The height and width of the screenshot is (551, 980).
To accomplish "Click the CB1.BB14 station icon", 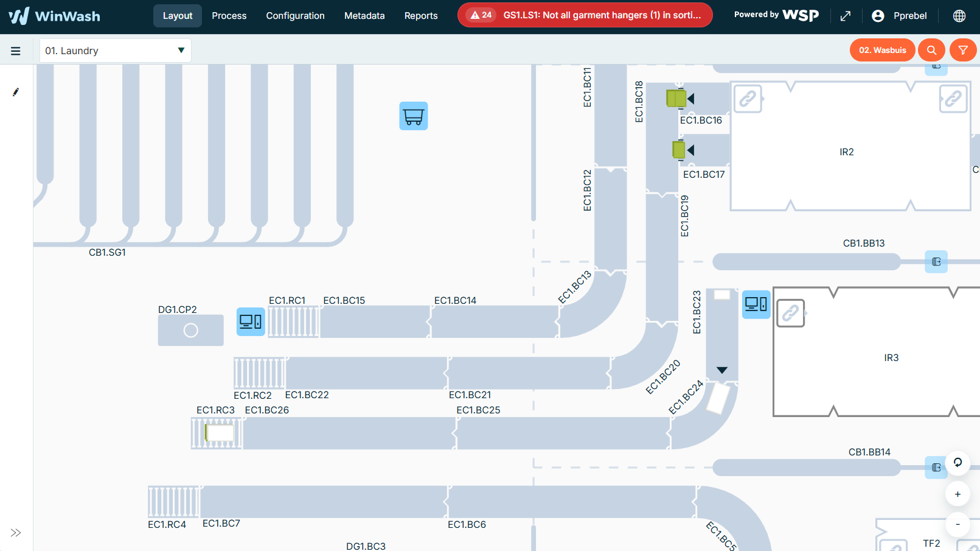I will [x=936, y=468].
